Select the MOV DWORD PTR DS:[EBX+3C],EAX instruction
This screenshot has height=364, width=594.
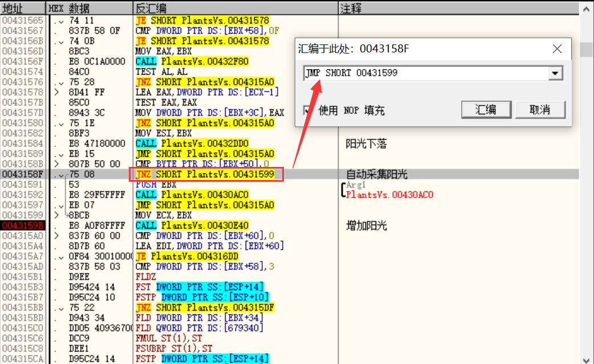tap(209, 113)
